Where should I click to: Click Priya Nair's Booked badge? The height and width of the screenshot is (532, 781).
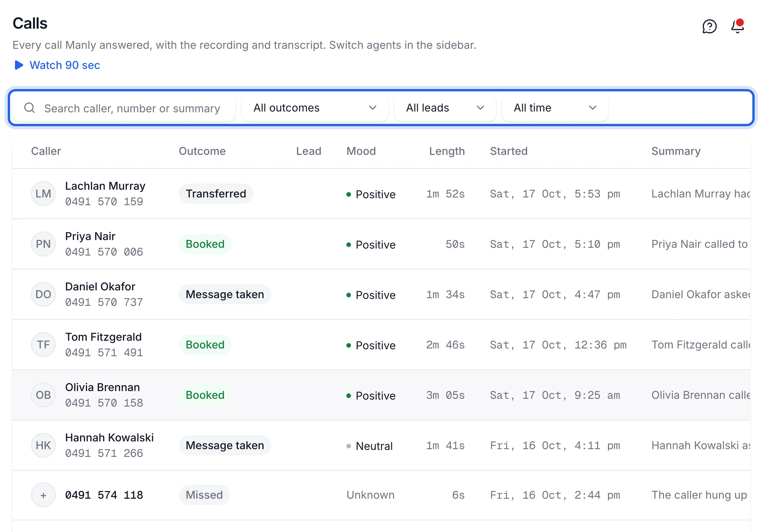click(x=205, y=244)
